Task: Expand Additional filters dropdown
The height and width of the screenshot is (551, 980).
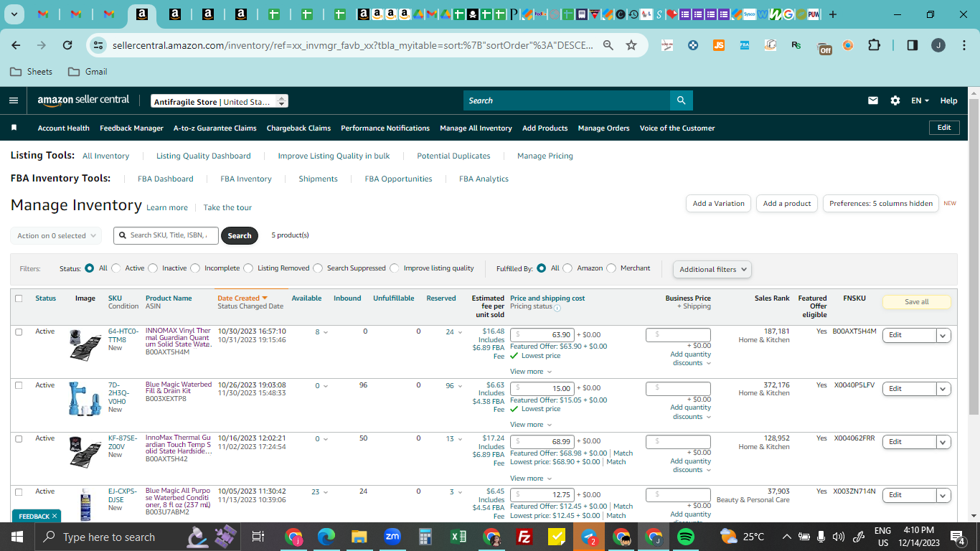Action: pyautogui.click(x=712, y=269)
